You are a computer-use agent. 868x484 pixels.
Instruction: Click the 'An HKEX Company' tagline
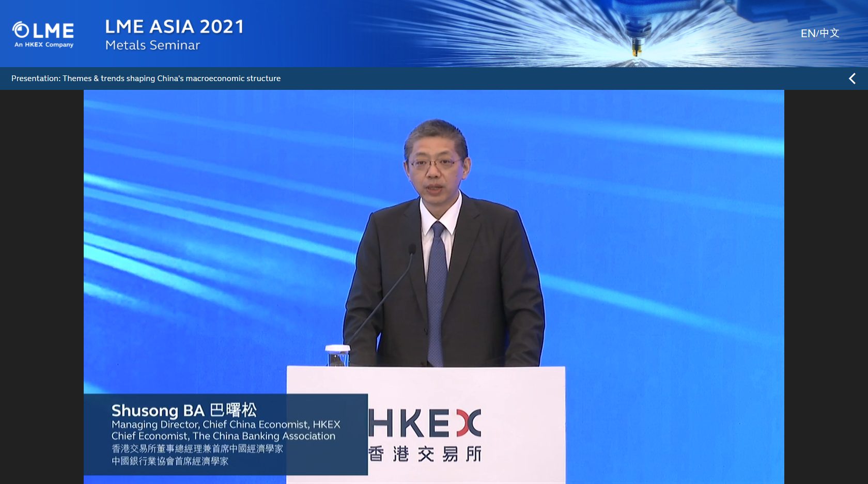coord(44,45)
